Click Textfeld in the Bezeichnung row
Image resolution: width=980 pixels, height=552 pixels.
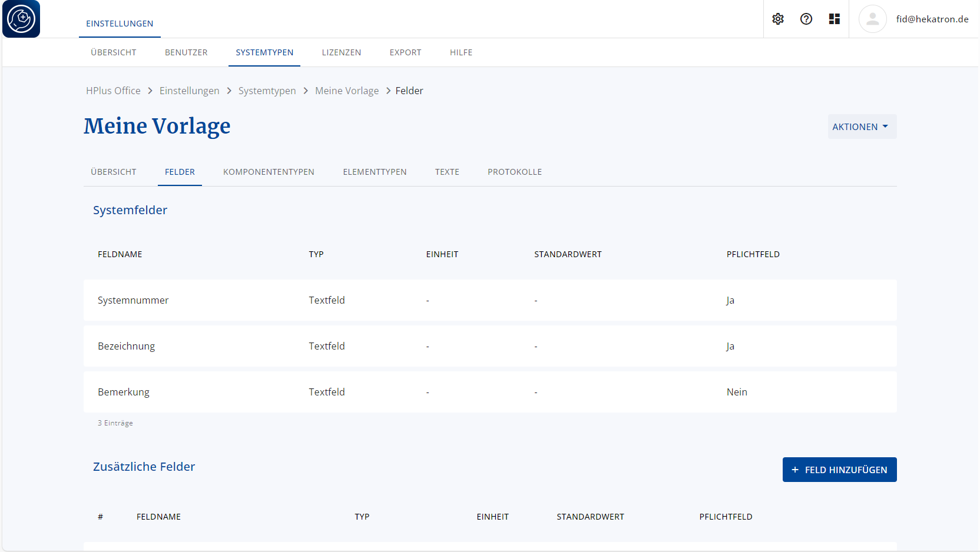[327, 346]
